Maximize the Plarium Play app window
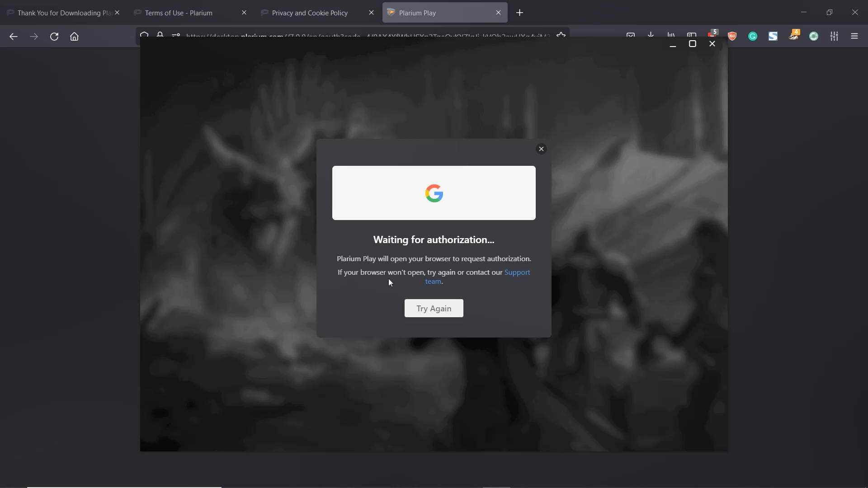 click(x=693, y=44)
